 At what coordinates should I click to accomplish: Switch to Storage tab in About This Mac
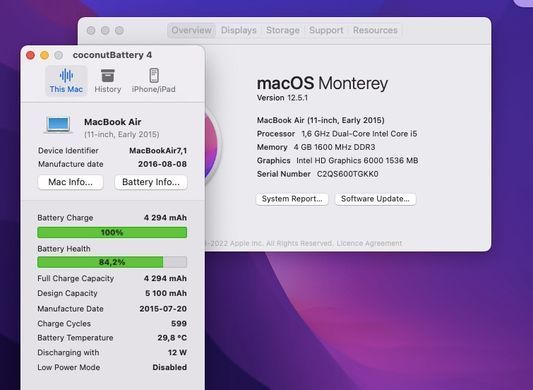coord(283,30)
